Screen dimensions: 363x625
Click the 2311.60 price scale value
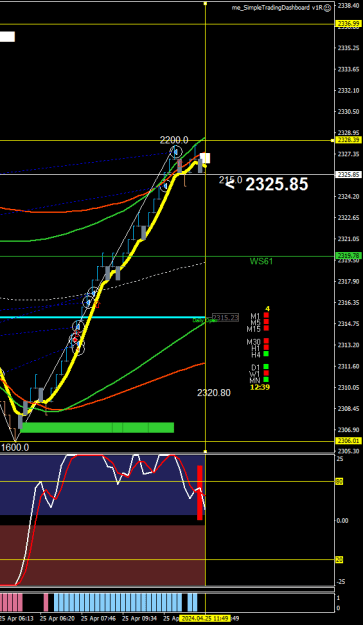click(349, 366)
